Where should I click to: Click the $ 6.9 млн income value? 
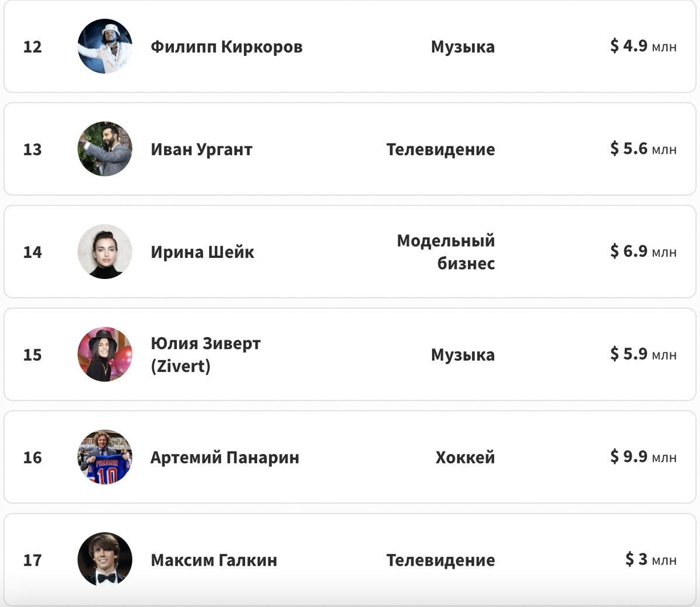[x=643, y=251]
